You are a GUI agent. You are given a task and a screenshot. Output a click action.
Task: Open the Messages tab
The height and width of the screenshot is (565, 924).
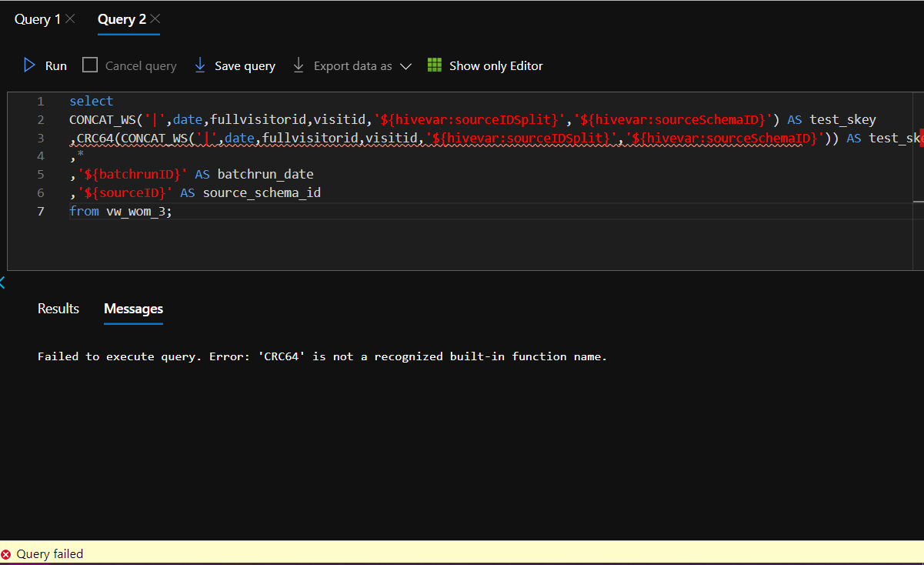133,309
